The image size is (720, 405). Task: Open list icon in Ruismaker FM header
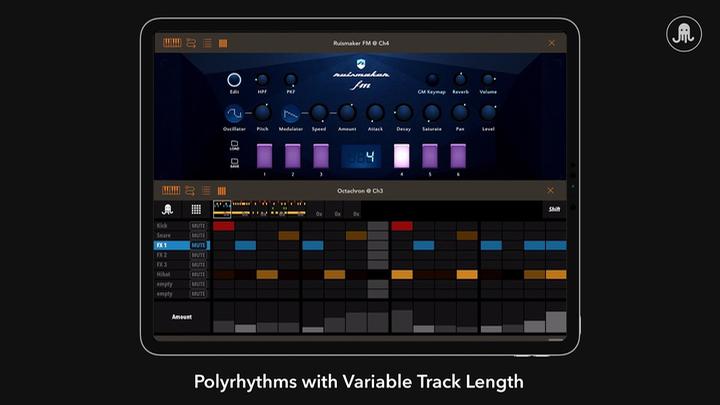click(x=208, y=43)
